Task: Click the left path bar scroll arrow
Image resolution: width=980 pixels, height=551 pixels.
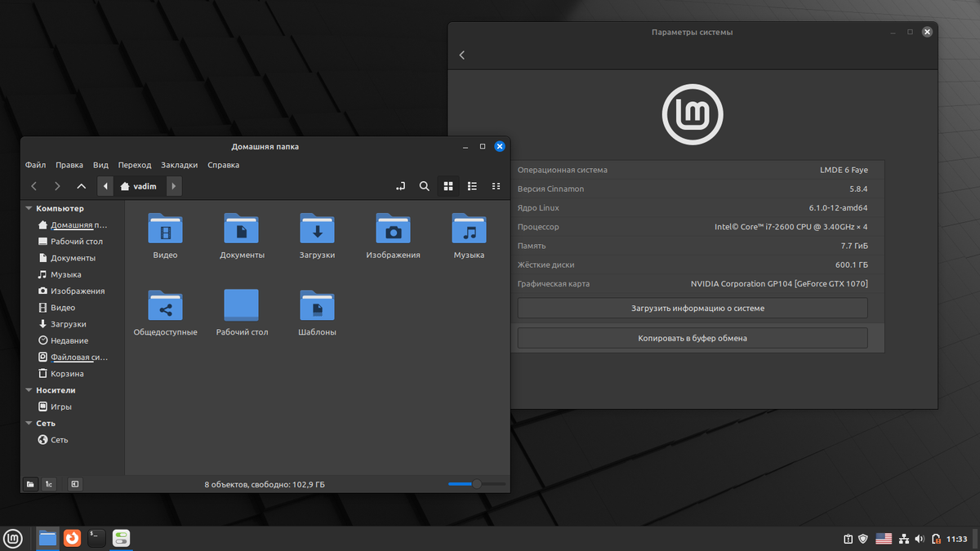Action: (105, 186)
